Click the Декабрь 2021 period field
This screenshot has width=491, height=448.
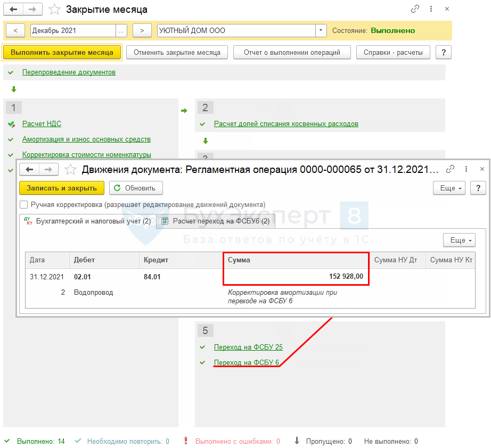tap(73, 31)
